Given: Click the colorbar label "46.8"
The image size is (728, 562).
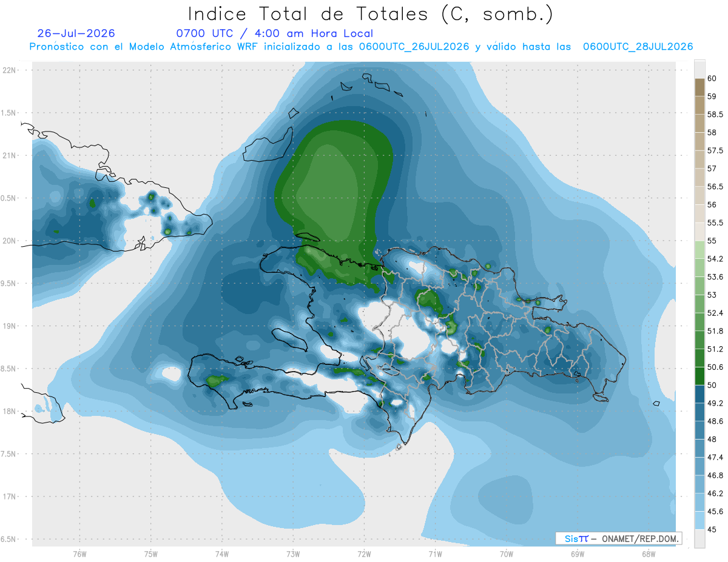Looking at the screenshot, I should click(x=715, y=475).
